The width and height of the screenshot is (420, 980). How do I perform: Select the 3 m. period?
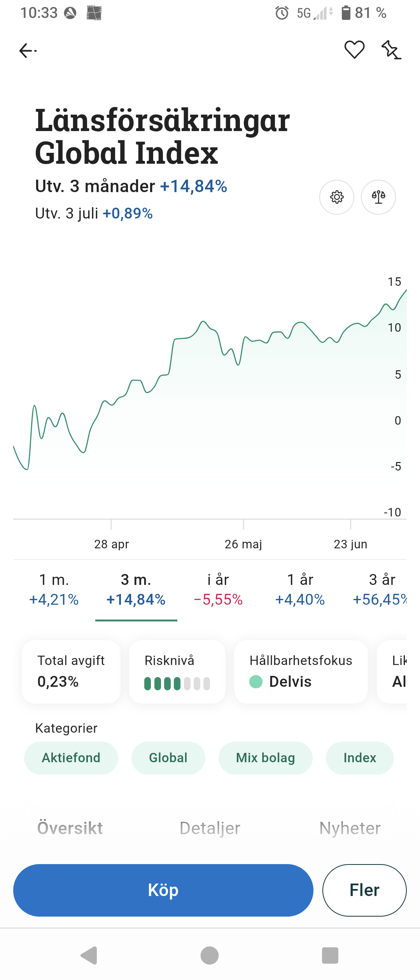coord(136,590)
